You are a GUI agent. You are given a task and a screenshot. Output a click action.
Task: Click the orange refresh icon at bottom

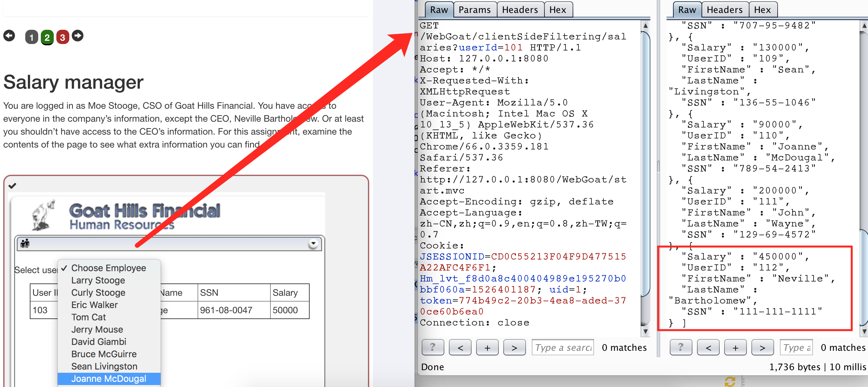click(730, 381)
